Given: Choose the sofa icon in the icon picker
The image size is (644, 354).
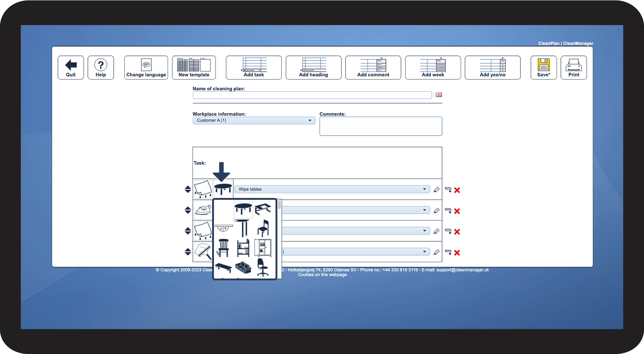Looking at the screenshot, I should point(243,268).
